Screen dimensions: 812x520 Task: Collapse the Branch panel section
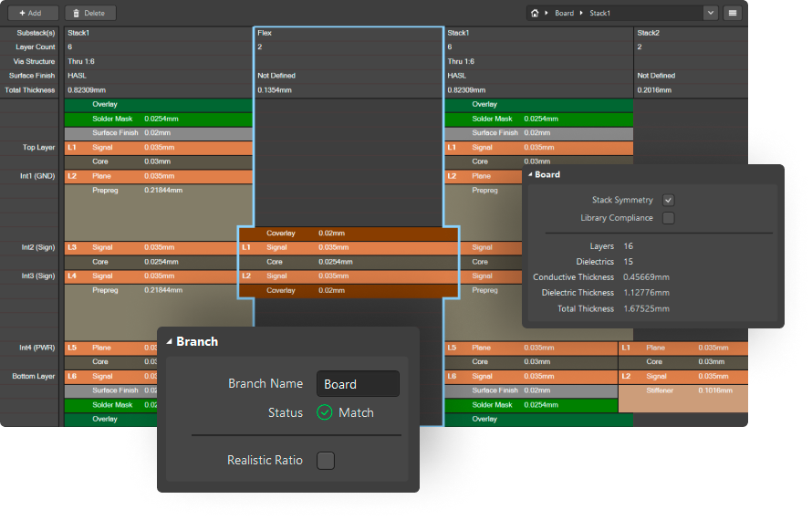(x=170, y=342)
